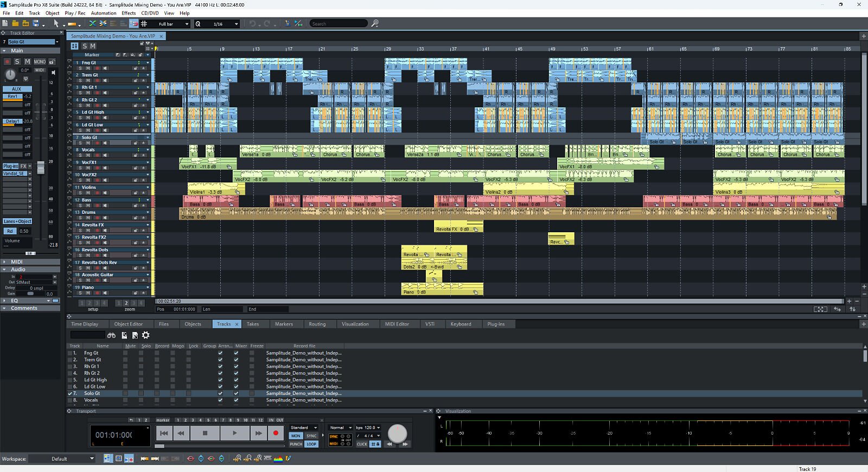Uncheck the Mixer checkbox for Rh Gt 1
Viewport: 868px width, 472px height.
point(236,366)
